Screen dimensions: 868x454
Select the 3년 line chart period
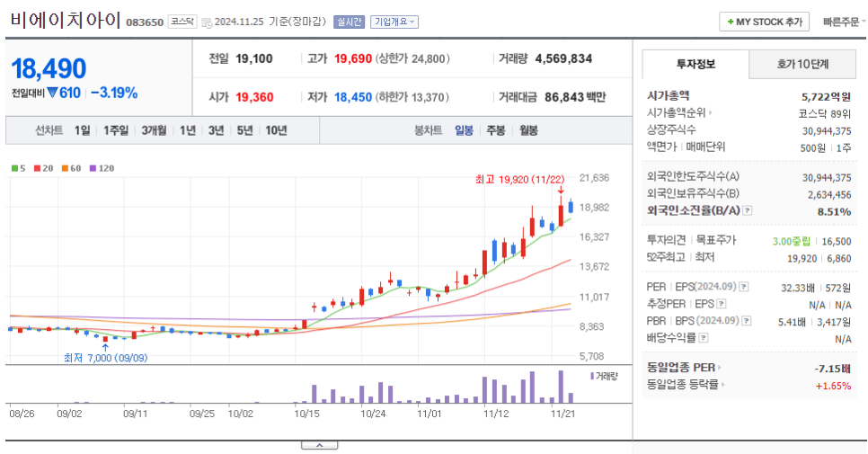click(216, 130)
